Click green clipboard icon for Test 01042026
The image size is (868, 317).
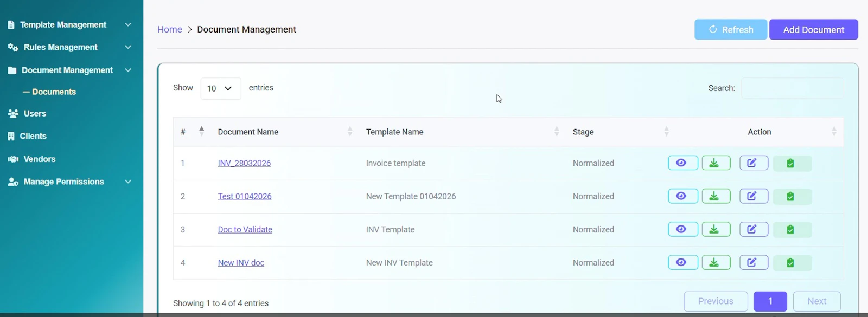point(791,196)
